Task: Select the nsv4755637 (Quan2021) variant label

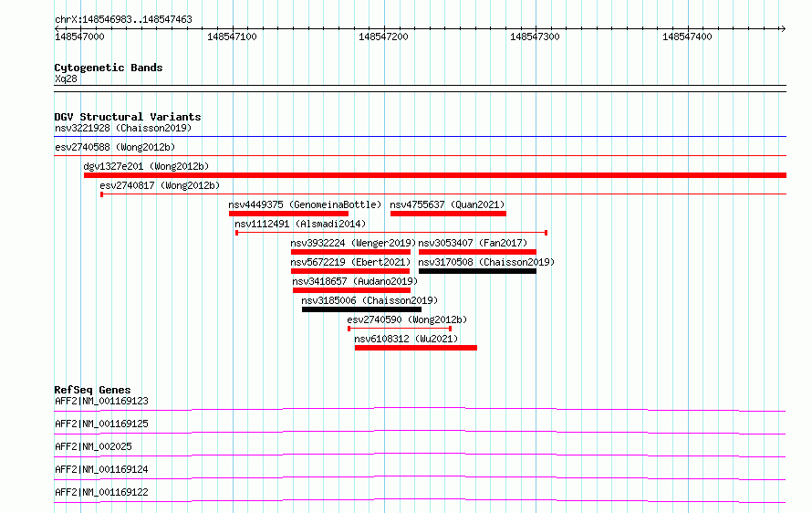Action: coord(447,204)
